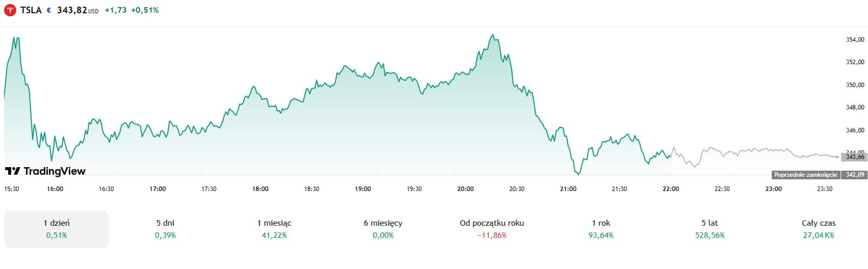Select the 5 lat time range
The width and height of the screenshot is (868, 269).
tap(709, 229)
